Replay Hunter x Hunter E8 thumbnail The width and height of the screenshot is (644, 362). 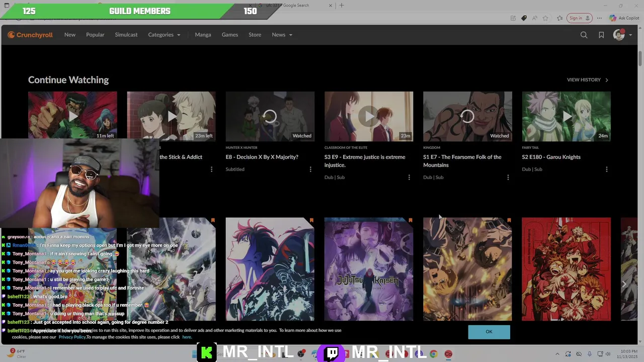(x=270, y=116)
